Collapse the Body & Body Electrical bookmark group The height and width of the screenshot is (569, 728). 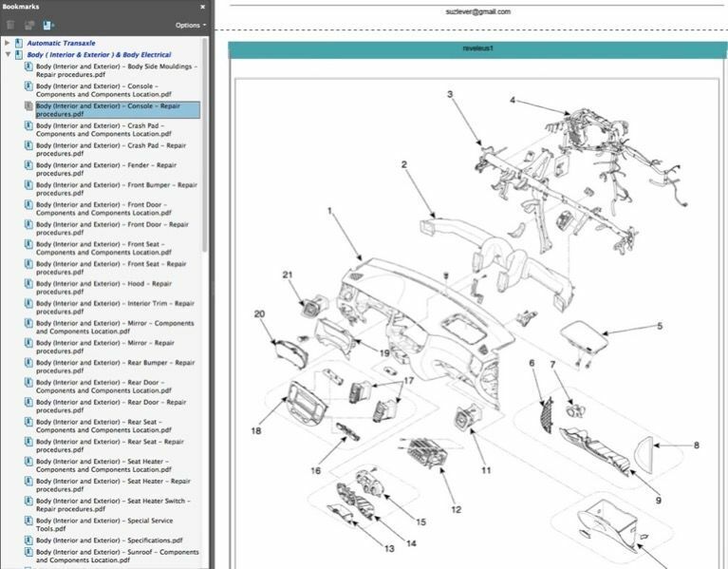tap(8, 55)
